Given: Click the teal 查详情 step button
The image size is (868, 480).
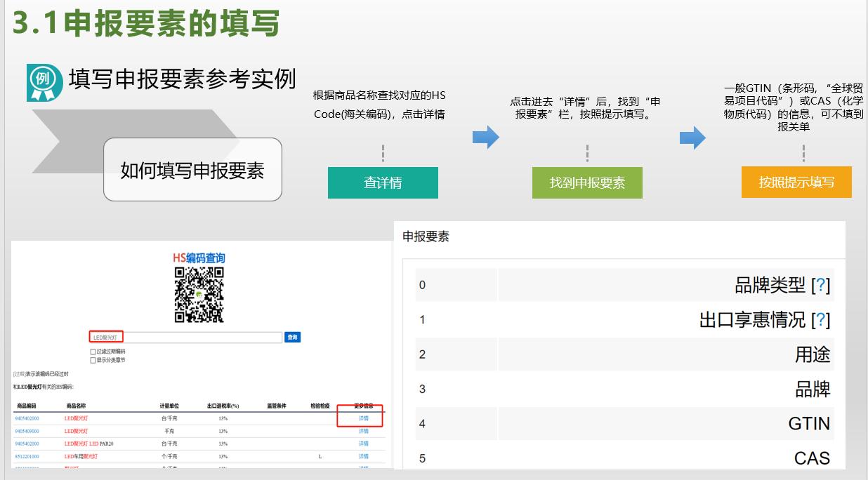Looking at the screenshot, I should click(x=383, y=182).
